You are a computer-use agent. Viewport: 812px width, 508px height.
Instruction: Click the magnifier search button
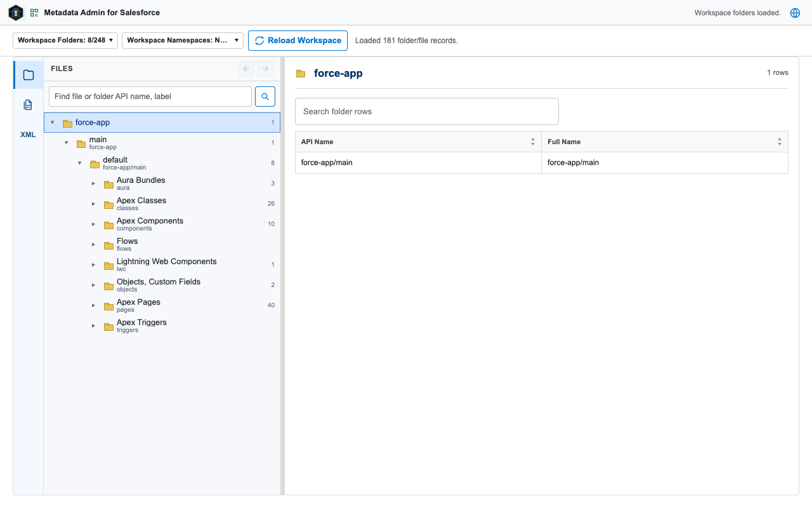[265, 97]
